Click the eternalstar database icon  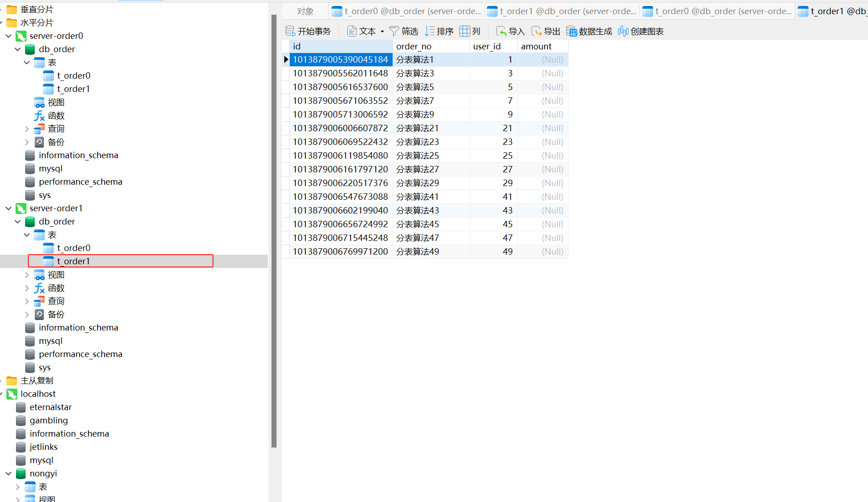(21, 407)
